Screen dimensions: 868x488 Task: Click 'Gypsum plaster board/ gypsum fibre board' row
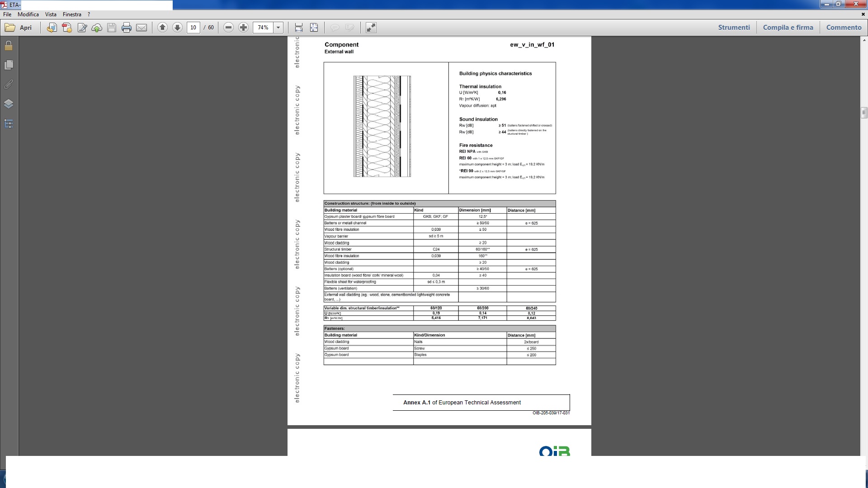[x=439, y=216]
